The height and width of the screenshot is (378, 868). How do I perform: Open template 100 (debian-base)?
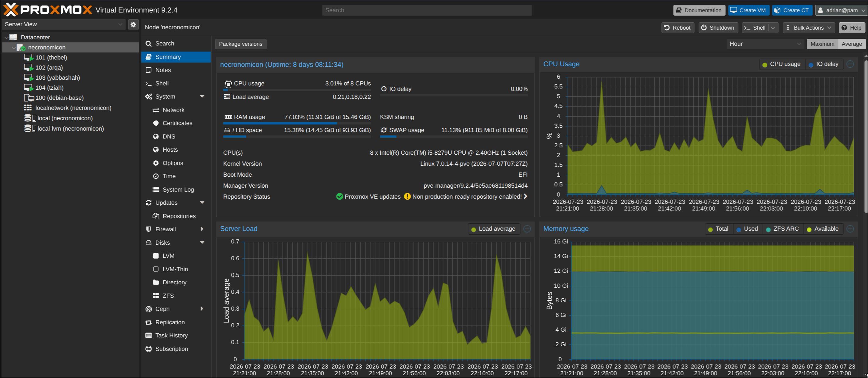coord(59,98)
